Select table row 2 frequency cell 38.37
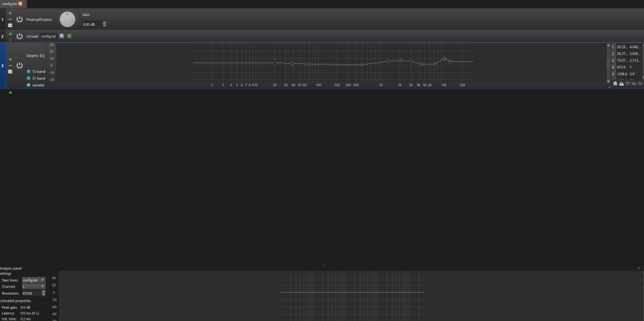Screen dimensions: 644x321 click(622, 53)
